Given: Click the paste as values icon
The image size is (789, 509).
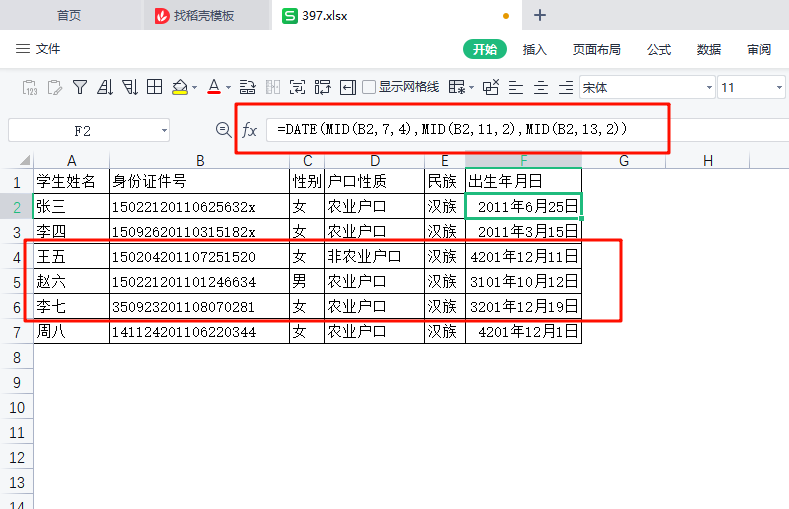Looking at the screenshot, I should coord(30,88).
